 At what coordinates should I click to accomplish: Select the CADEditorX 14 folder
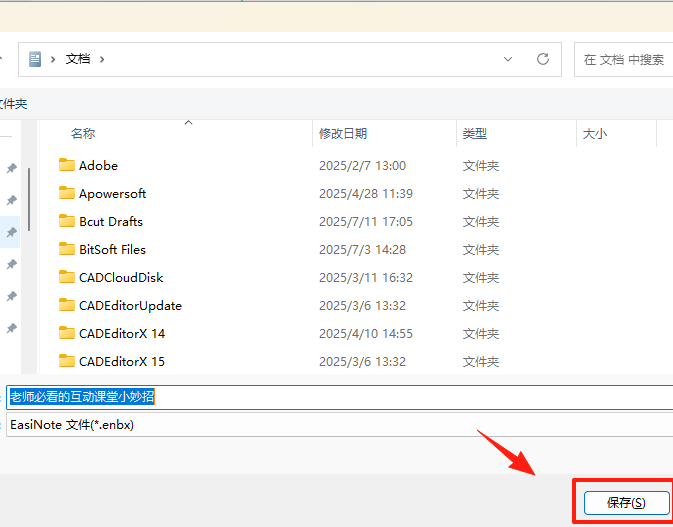[x=122, y=333]
